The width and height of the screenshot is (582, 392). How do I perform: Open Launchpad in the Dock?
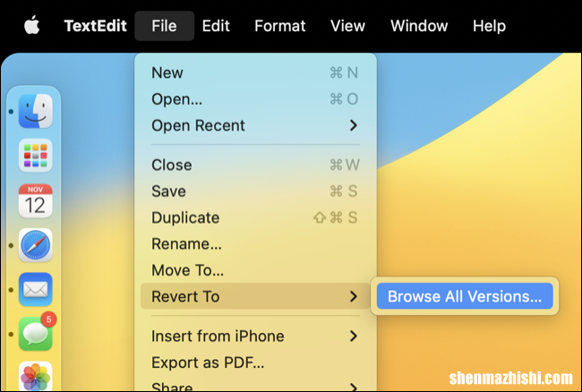[x=36, y=156]
